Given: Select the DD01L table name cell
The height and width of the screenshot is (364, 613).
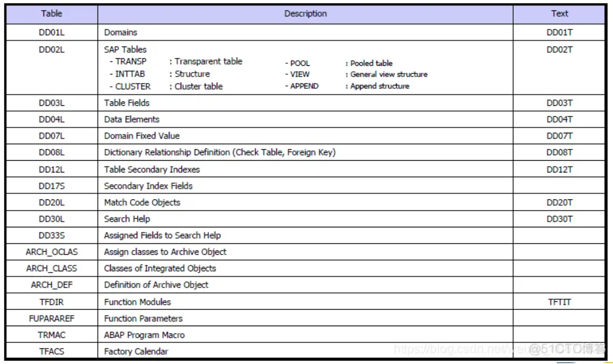Looking at the screenshot, I should (51, 32).
